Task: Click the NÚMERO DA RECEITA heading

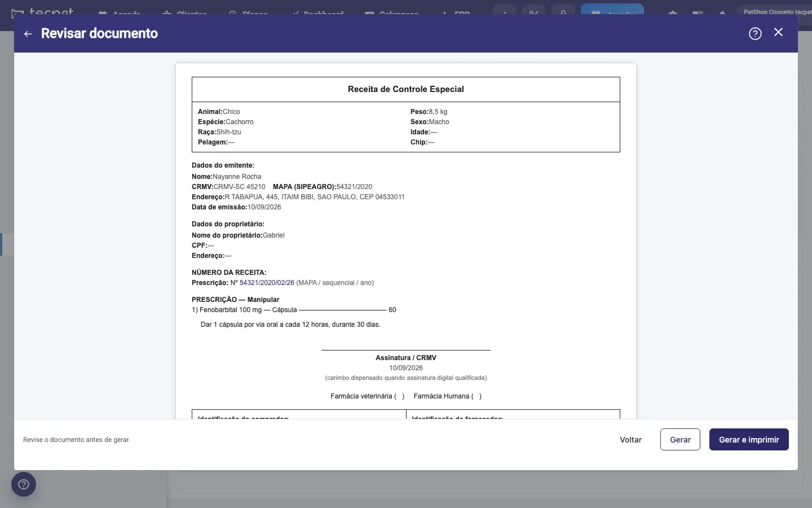Action: 229,273
